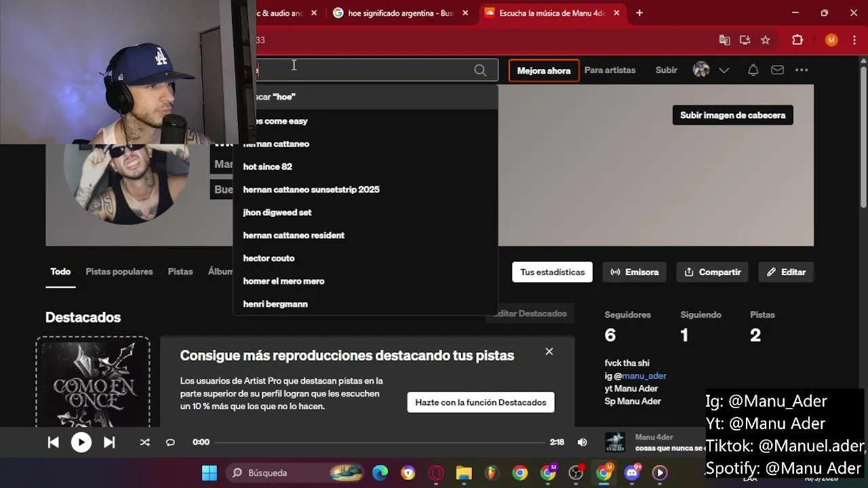Switch to the 'hoe significado argentina' tab
Screen dimensions: 868x488
(400, 13)
